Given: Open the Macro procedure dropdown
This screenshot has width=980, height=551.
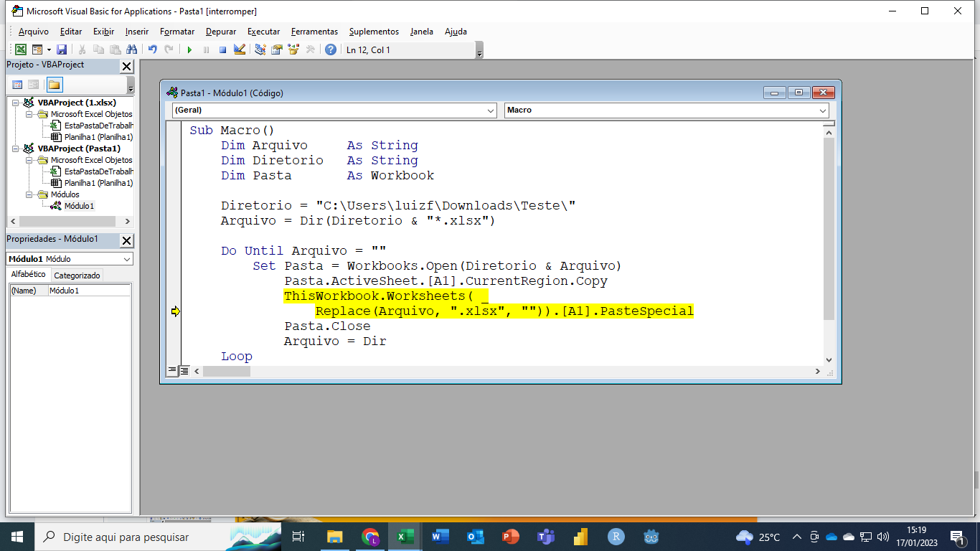Looking at the screenshot, I should coord(823,110).
